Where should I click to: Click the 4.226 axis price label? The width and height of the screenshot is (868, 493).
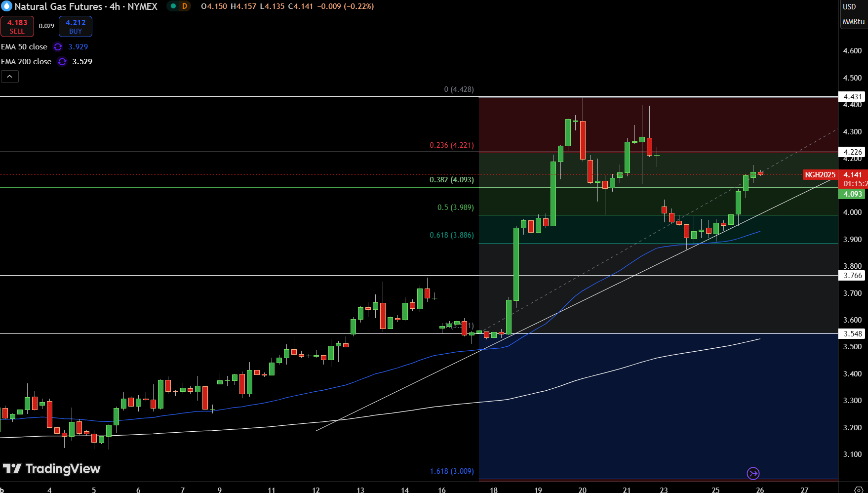coord(853,152)
